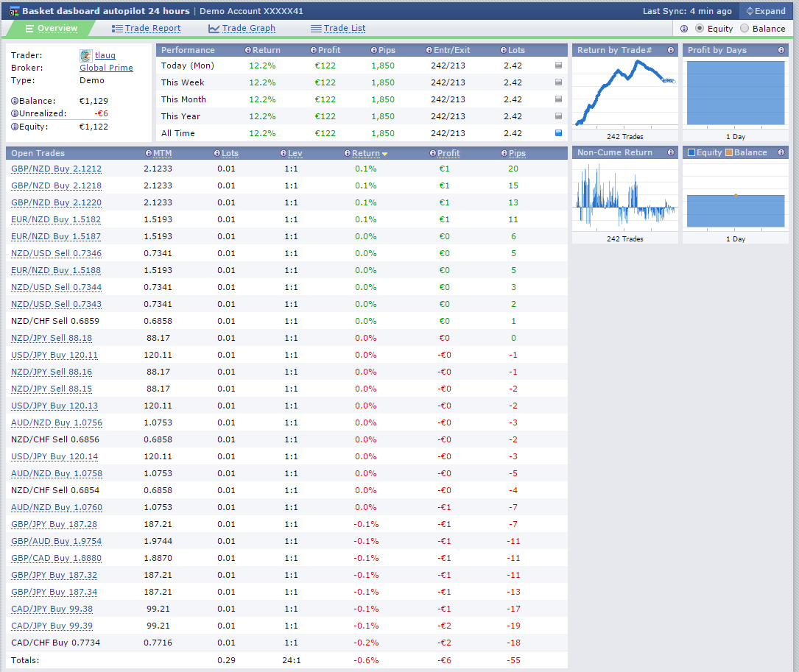
Task: Click MTM header info icon
Action: click(x=148, y=153)
